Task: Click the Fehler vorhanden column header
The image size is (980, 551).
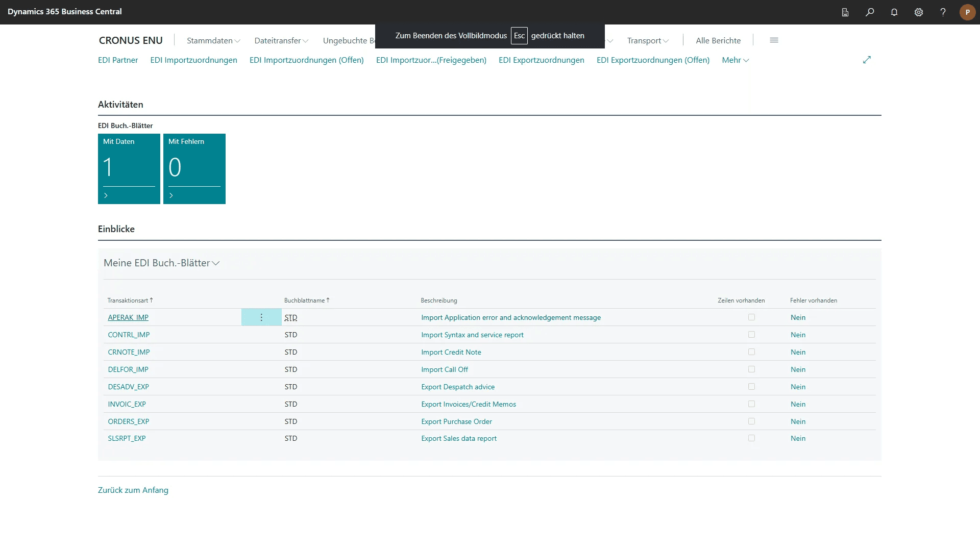Action: [813, 300]
